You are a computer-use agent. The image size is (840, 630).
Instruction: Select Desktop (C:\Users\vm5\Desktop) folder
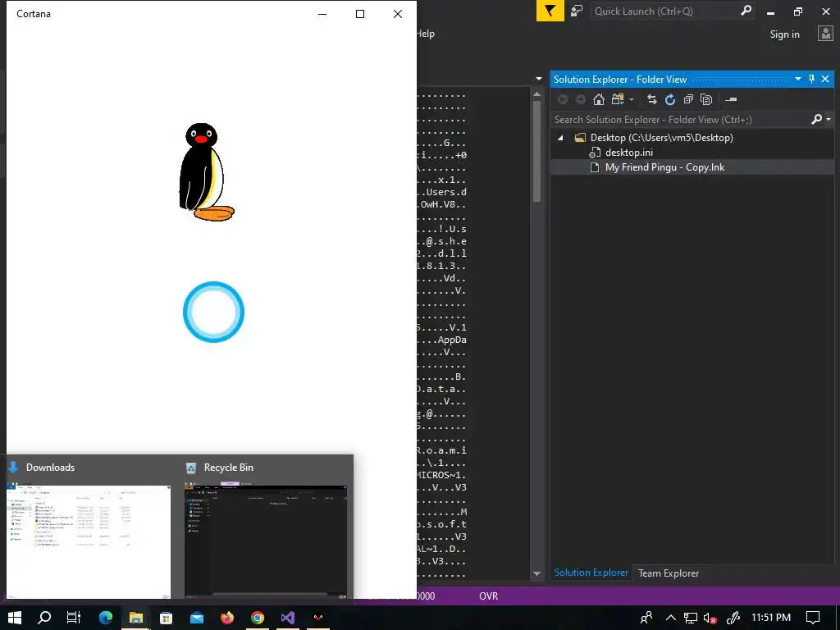[661, 138]
